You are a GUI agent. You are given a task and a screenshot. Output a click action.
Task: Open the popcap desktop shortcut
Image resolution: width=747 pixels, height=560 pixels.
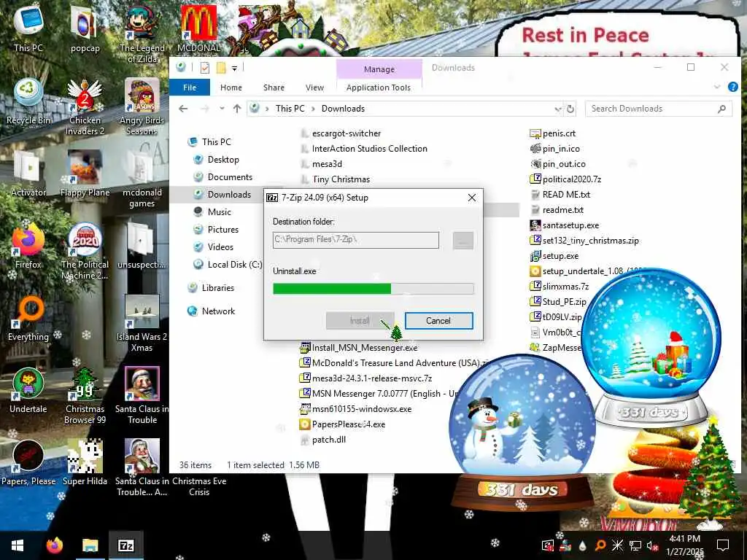[x=85, y=28]
